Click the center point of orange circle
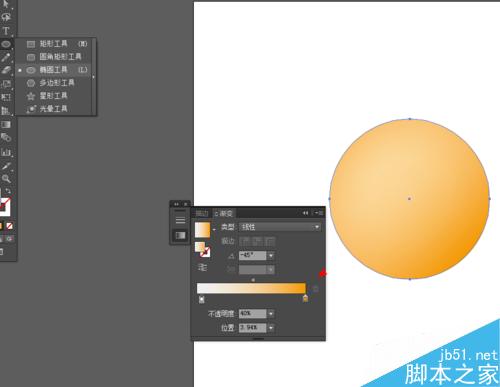The height and width of the screenshot is (387, 500). pos(409,199)
